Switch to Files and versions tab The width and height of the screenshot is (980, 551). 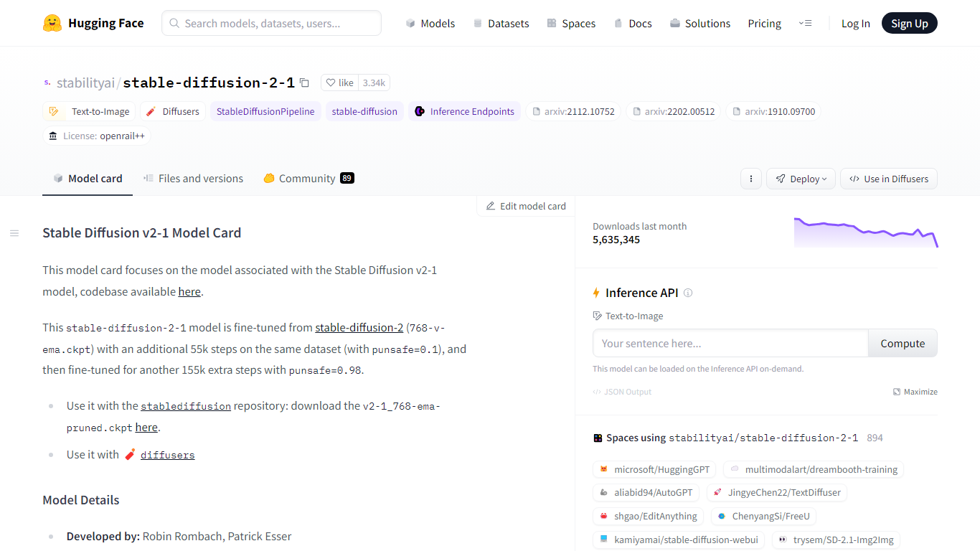(193, 179)
